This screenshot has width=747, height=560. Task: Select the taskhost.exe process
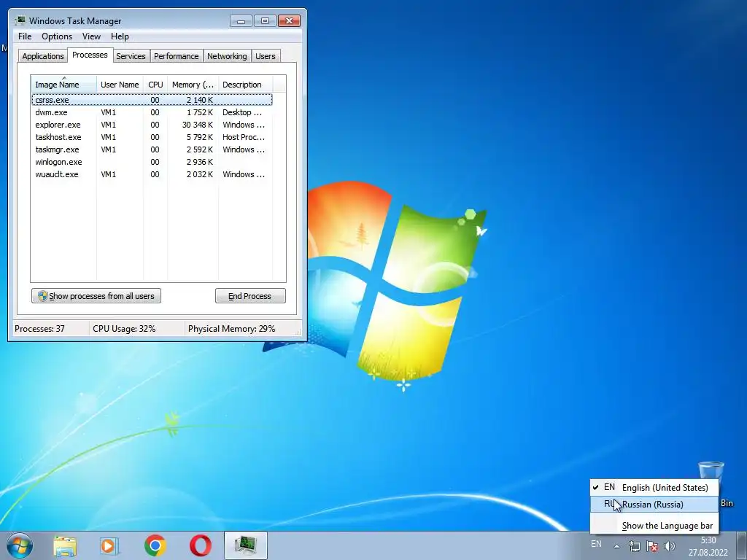click(152, 137)
